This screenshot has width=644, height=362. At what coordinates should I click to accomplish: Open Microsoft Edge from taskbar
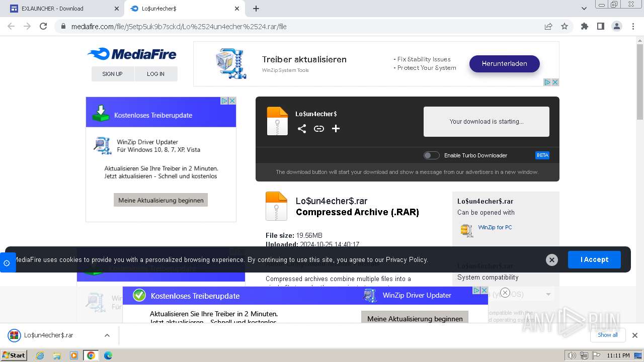pos(108,355)
